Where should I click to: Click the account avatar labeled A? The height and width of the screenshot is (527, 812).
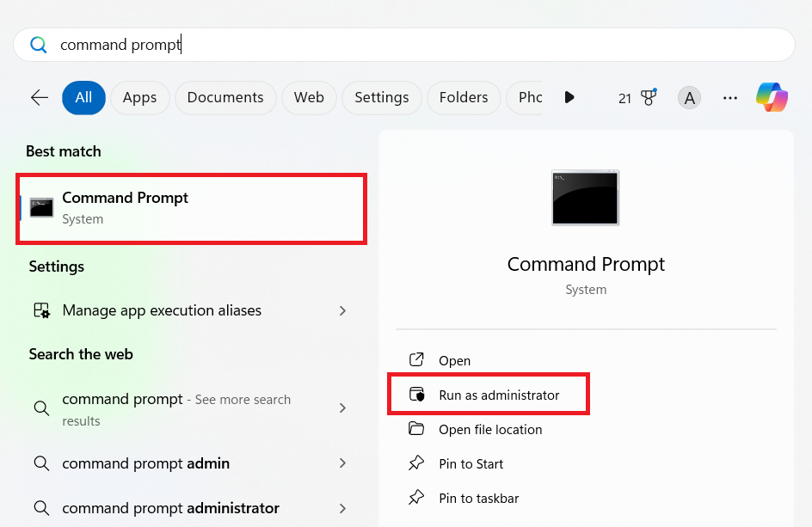[689, 98]
